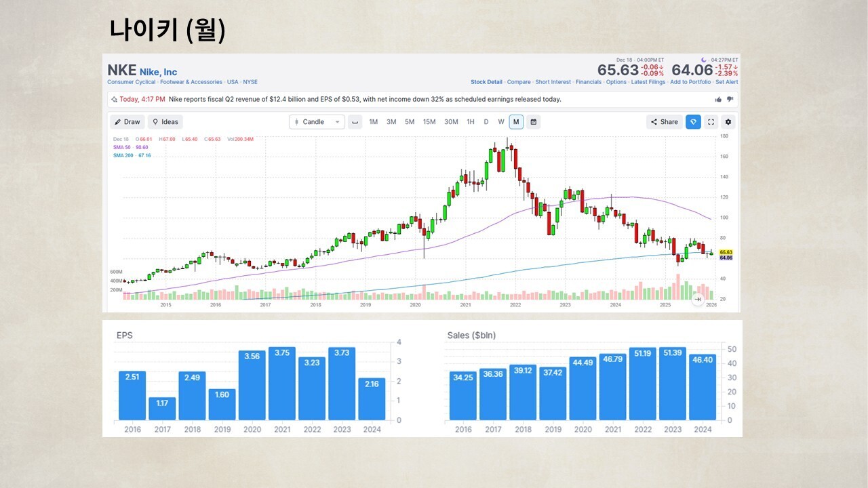Viewport: 868px width, 488px height.
Task: Open the Footwear & Accessories industry link
Action: (x=191, y=82)
